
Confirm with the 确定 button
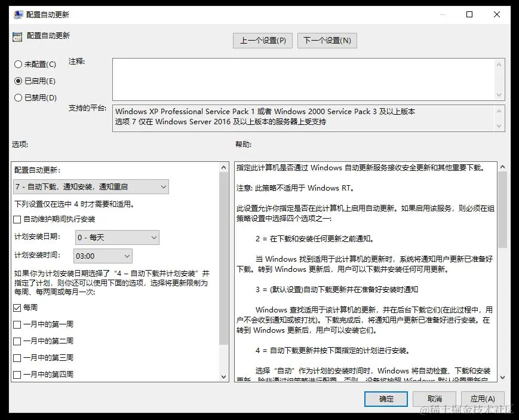click(386, 399)
